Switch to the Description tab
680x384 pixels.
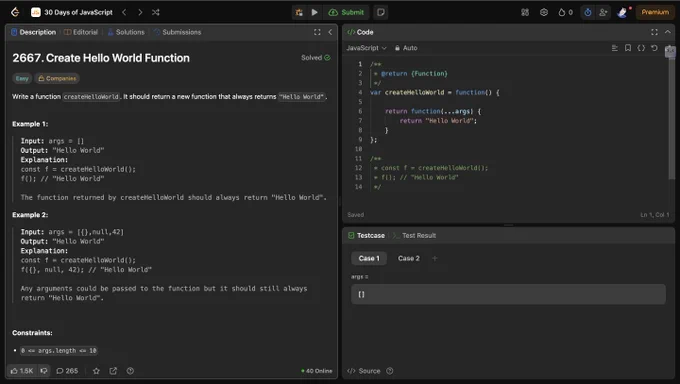click(33, 32)
